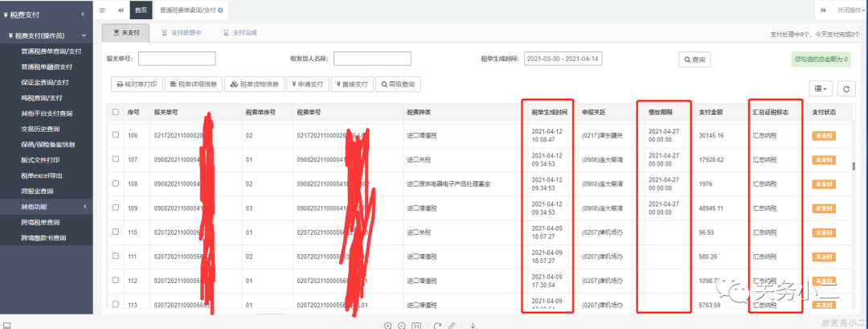This screenshot has width=868, height=329.
Task: Tick the checkbox for row 106
Action: [115, 134]
